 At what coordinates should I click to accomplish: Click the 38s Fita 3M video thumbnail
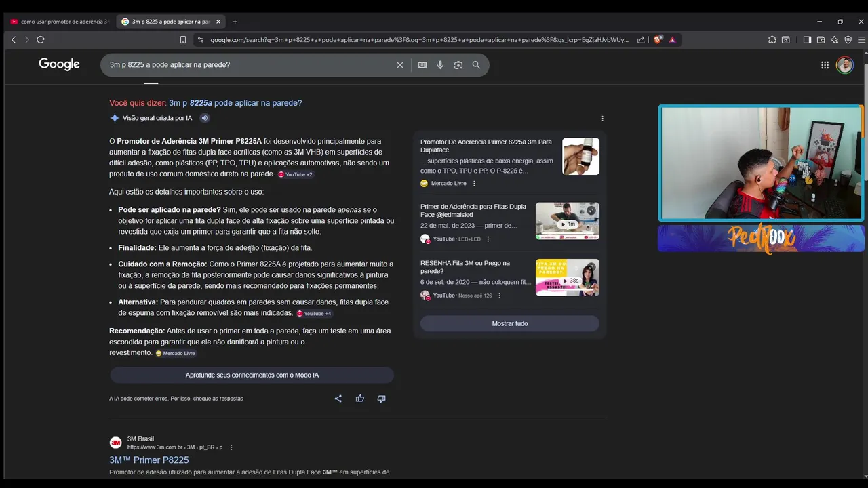568,278
